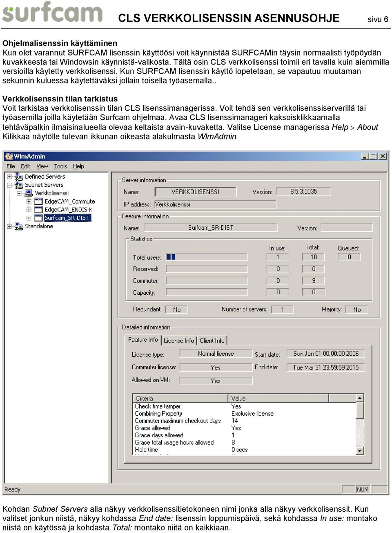
Task: Click the Defined Servers computer icon
Action: point(19,177)
